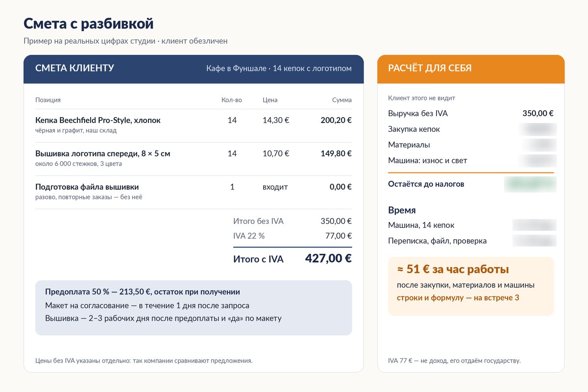Select "Кафе в Фуншале · 14 кепок с логотипом"
Screen dimensions: 588x392
coord(279,68)
